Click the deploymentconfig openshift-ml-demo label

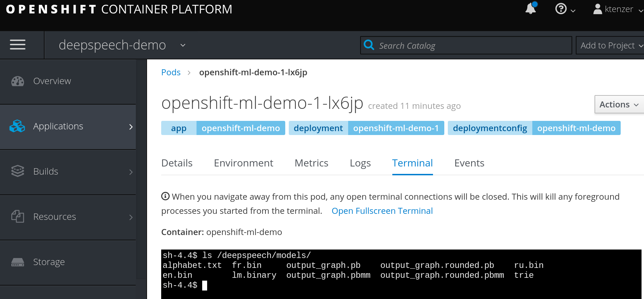click(534, 128)
